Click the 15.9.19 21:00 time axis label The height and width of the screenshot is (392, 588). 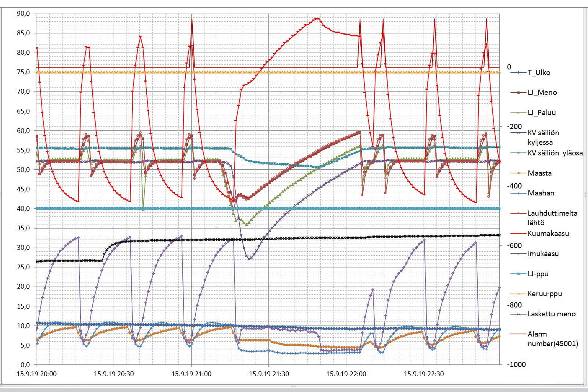tap(191, 374)
